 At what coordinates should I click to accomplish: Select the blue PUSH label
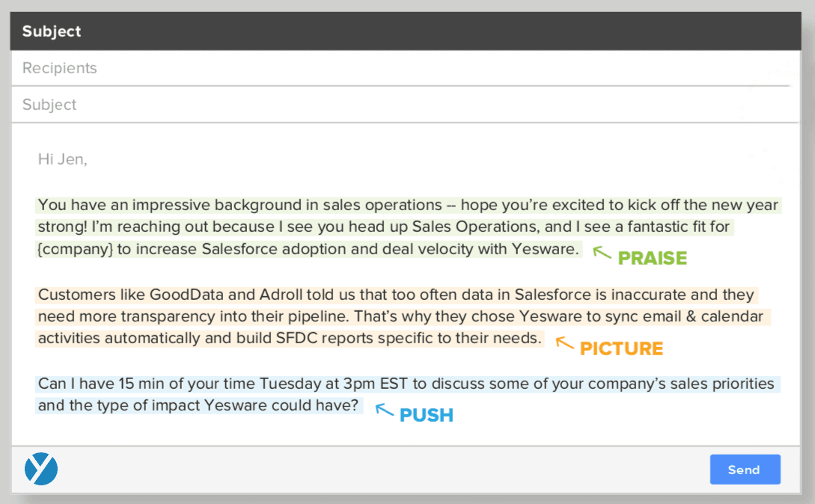(427, 415)
